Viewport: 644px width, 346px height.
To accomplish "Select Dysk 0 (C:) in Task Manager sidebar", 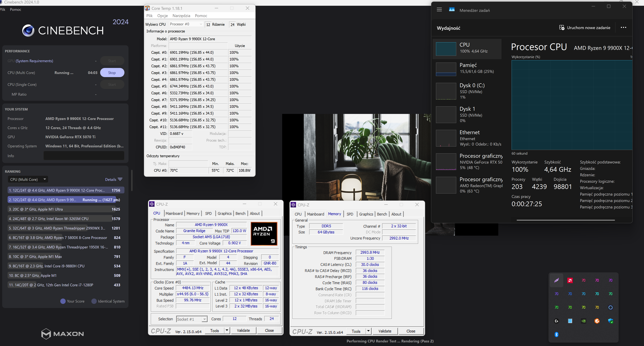I will 467,91.
